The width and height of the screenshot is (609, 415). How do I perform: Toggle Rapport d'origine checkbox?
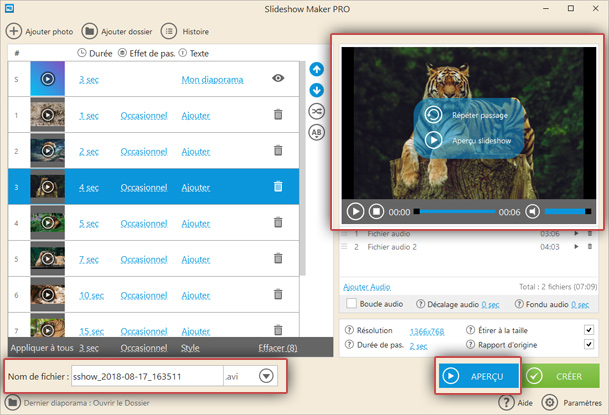pyautogui.click(x=589, y=344)
